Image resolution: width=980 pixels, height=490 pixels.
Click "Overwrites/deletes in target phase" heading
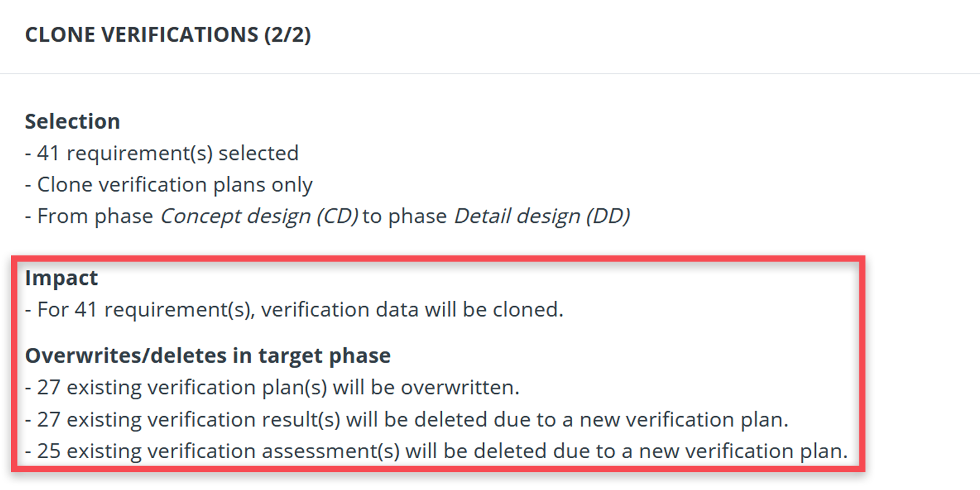tap(208, 356)
